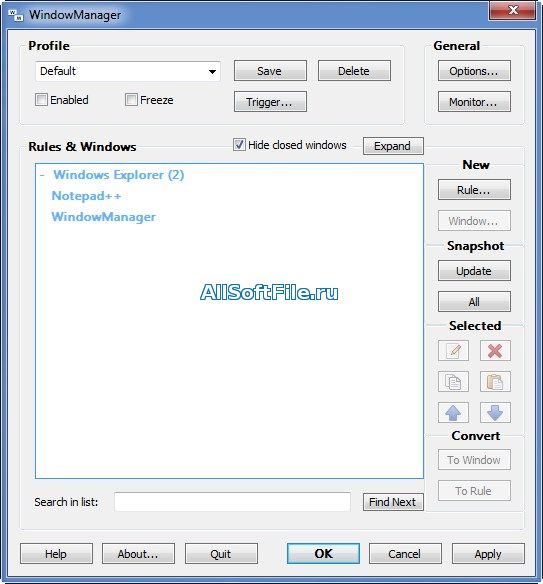Open the Options... dialog
Viewport: 543px width, 584px height.
tap(474, 71)
